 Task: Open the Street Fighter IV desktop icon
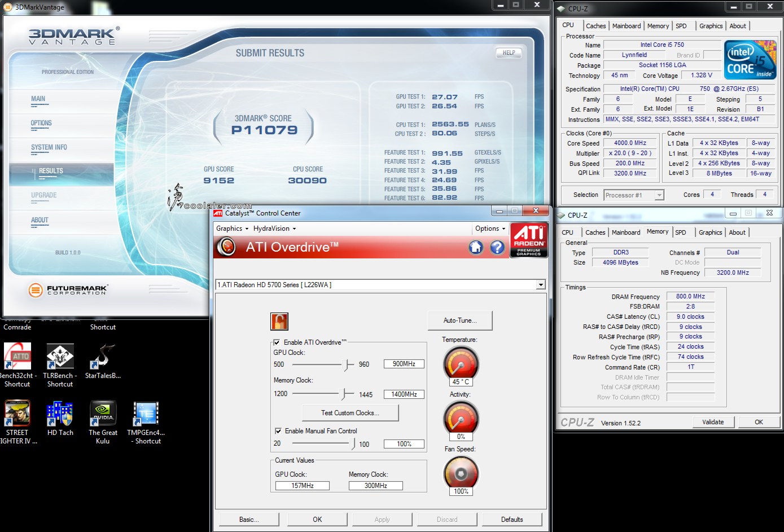pyautogui.click(x=17, y=414)
